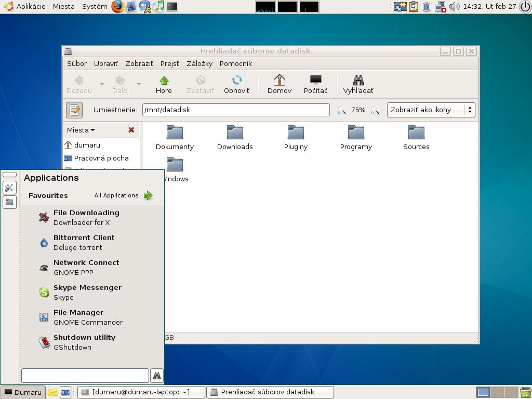This screenshot has width=532, height=399.
Task: Open the Pomocník menu
Action: pyautogui.click(x=235, y=63)
